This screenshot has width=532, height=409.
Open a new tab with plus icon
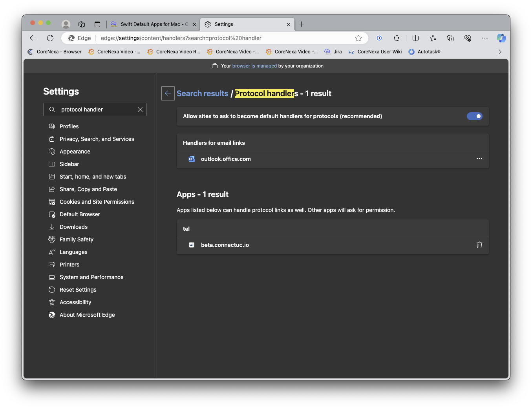(302, 24)
